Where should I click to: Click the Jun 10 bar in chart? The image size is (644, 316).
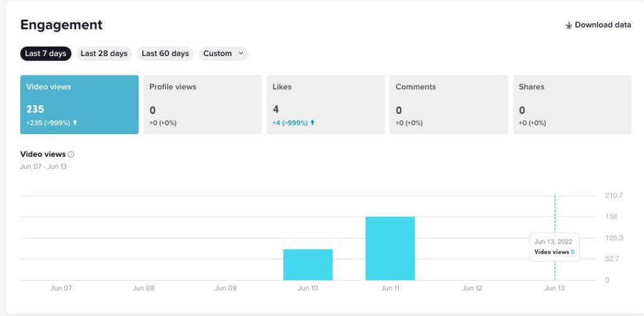(308, 265)
